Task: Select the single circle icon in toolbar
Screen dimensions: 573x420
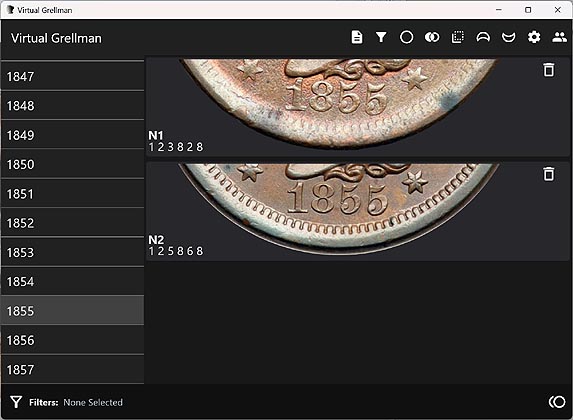Action: click(406, 37)
